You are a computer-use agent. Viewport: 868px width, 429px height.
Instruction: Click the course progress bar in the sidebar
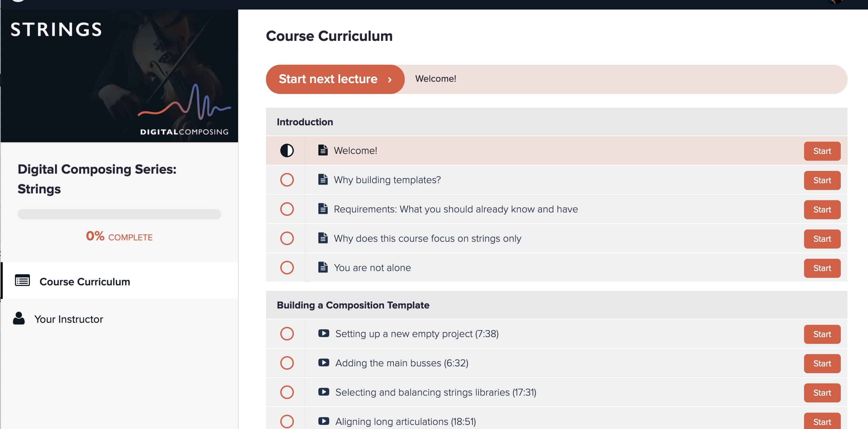(x=119, y=214)
